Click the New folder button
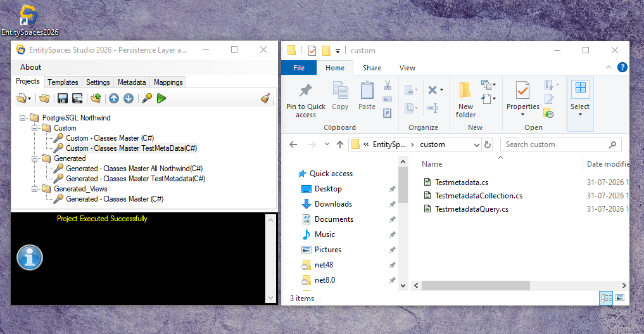Screen dimensions: 644x334 click(x=465, y=100)
